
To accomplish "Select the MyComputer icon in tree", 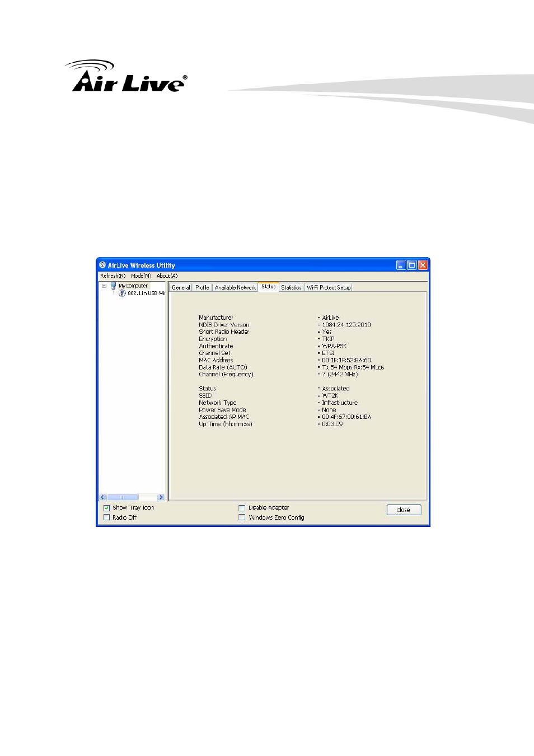I will [113, 286].
